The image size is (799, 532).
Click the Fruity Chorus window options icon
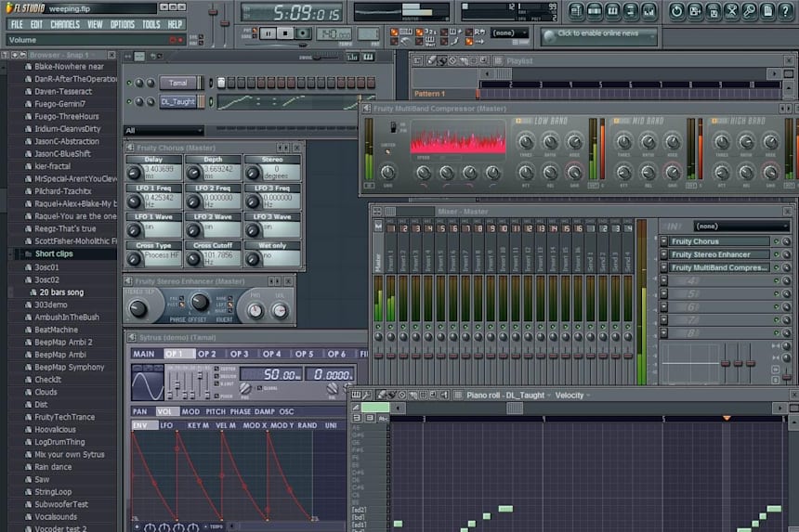point(129,147)
